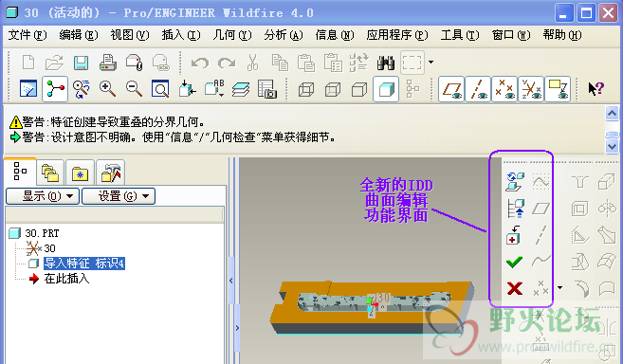Cancel with the red X button
Image resolution: width=623 pixels, height=364 pixels.
[515, 288]
